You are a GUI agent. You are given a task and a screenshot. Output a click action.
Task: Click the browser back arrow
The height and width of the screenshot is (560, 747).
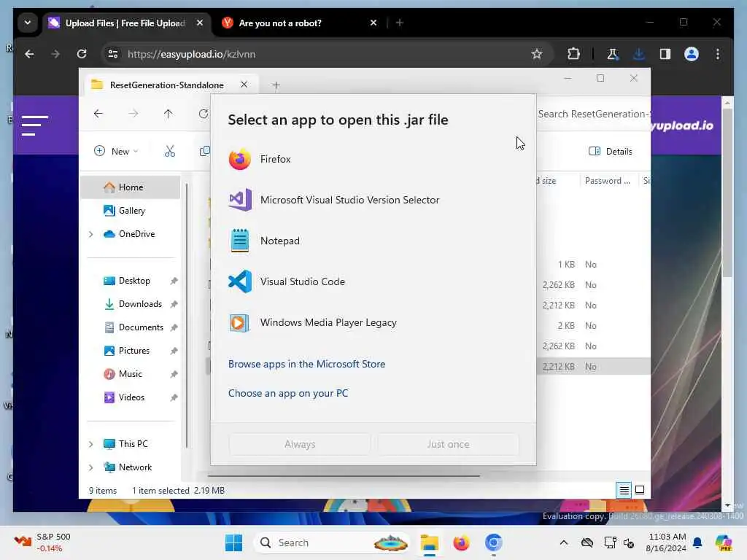click(29, 54)
